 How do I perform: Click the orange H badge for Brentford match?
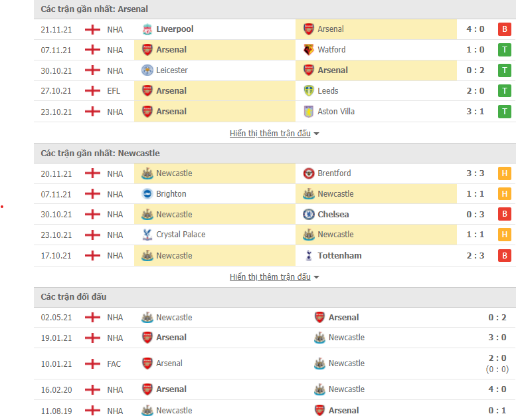point(505,173)
